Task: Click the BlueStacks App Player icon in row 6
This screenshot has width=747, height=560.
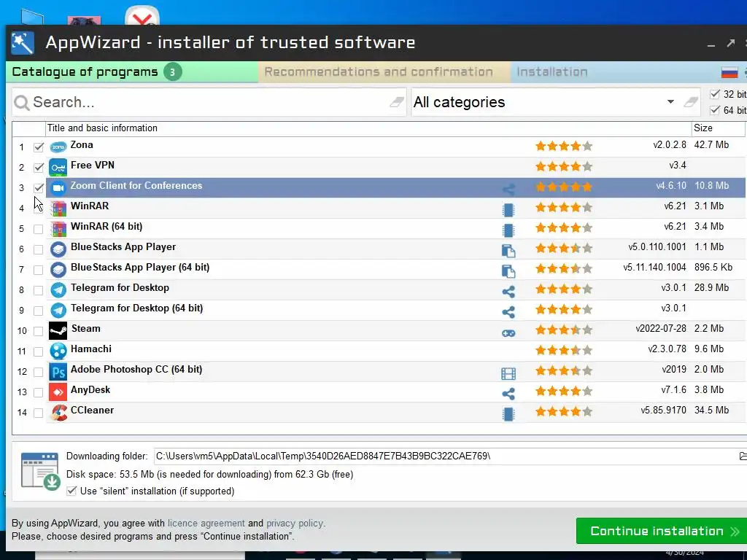Action: point(58,249)
